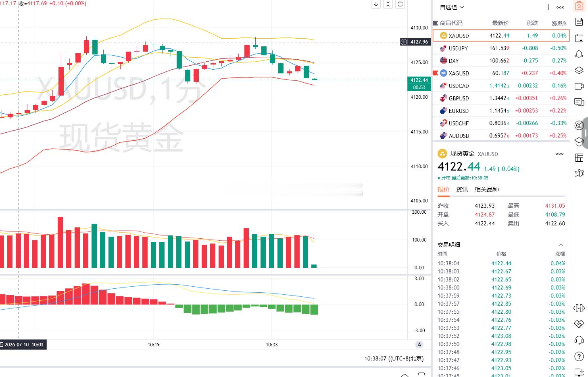Open the layers stack icon in sidebar
Screen dimensions: 588x377
coord(579,70)
